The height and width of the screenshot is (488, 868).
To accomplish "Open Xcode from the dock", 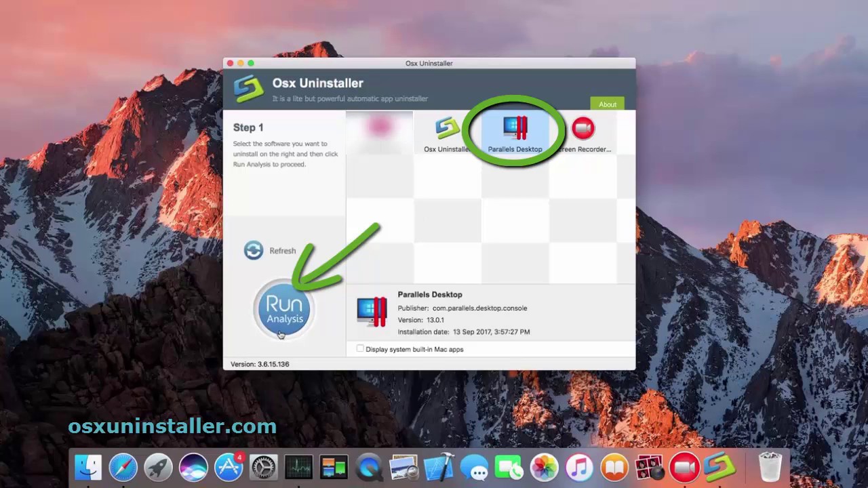I will [x=439, y=467].
